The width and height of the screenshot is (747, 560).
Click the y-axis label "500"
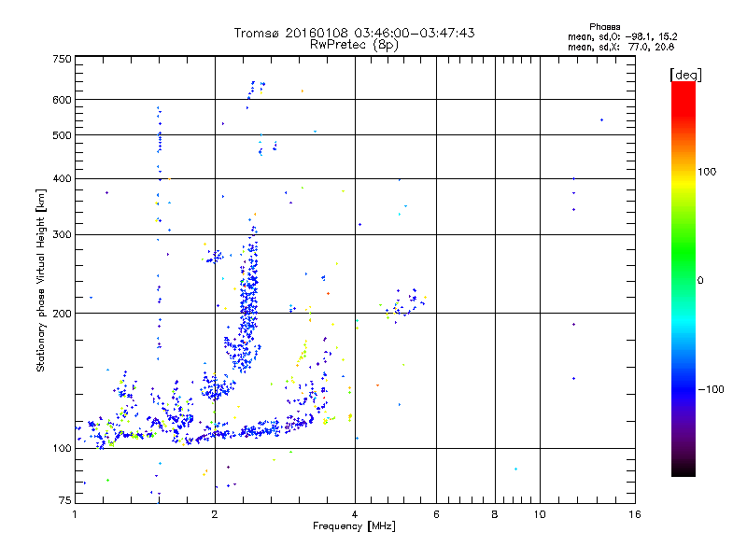[x=62, y=135]
